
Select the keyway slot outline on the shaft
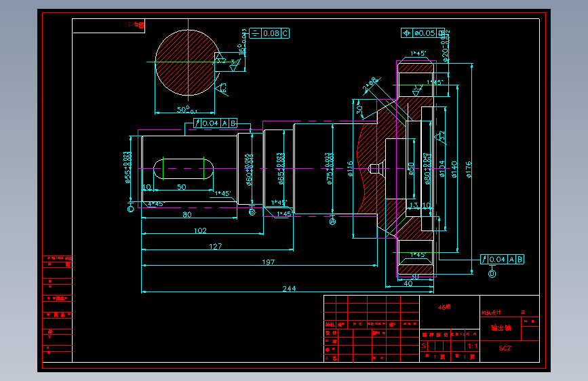[183, 169]
